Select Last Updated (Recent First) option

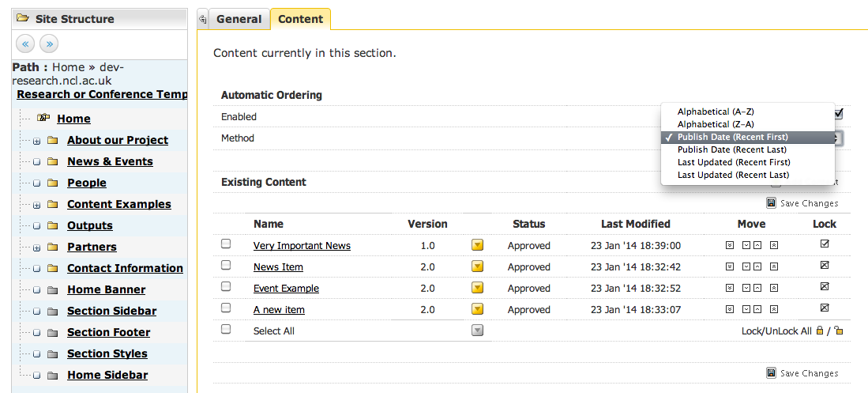tap(733, 162)
